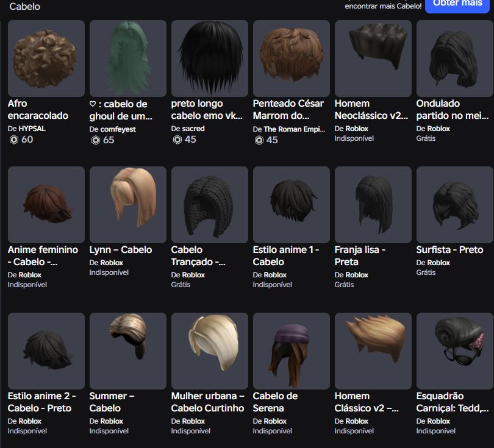Click the Robux icon beside price 65
The width and height of the screenshot is (494, 448).
coord(96,140)
